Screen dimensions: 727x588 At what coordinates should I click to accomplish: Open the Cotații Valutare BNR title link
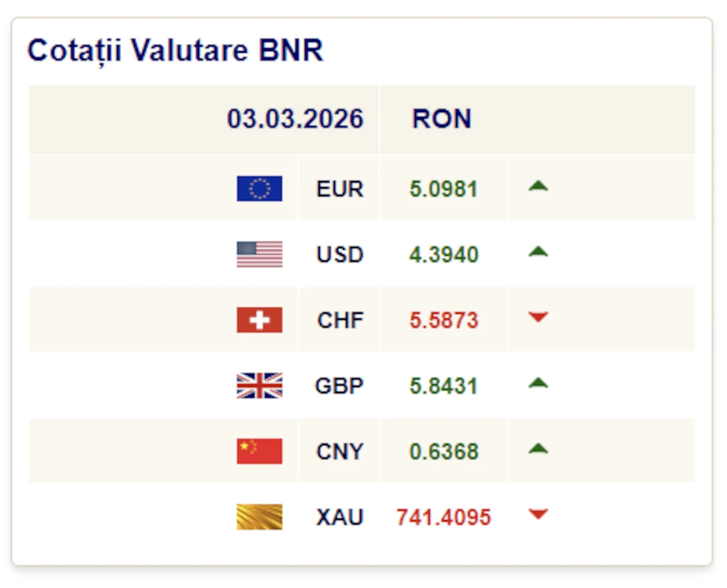click(176, 50)
